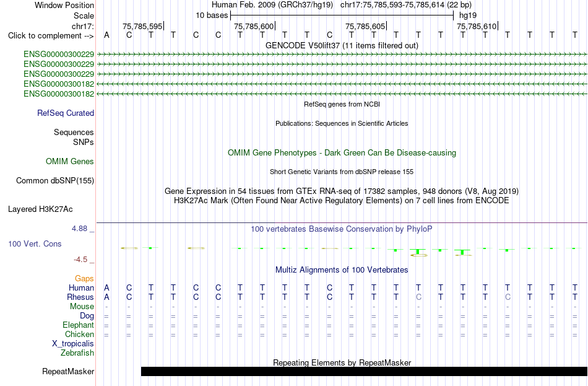
Task: Click "Click to complement -->" label
Action: click(x=51, y=36)
